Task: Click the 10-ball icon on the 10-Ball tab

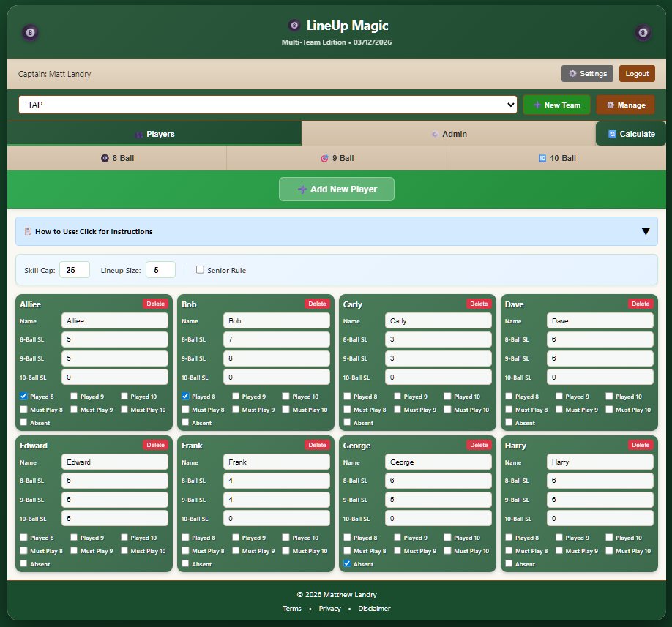Action: 542,158
